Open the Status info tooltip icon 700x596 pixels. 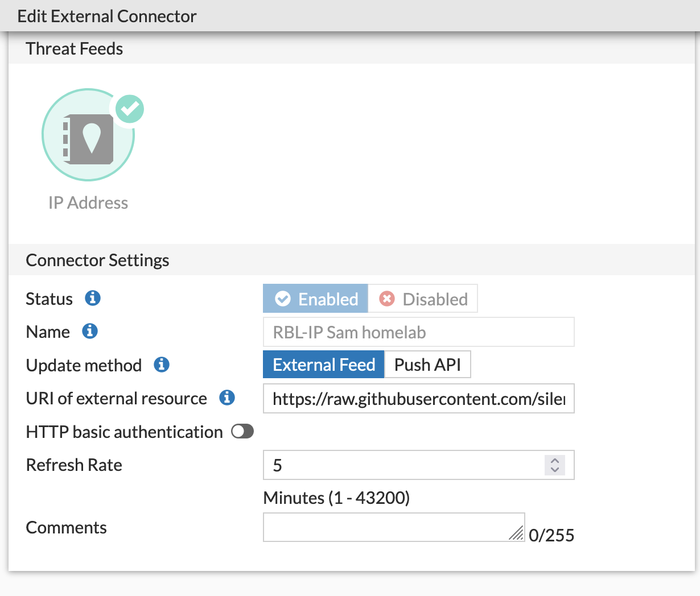(x=92, y=298)
